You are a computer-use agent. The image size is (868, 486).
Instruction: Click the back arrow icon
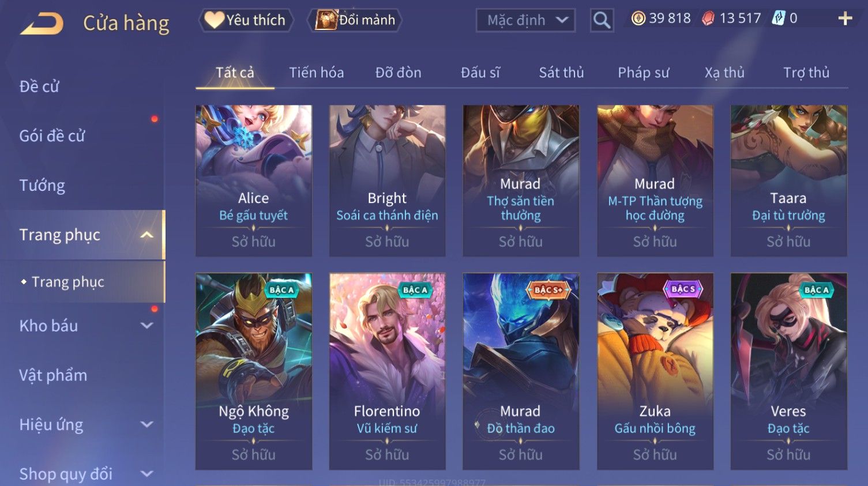pyautogui.click(x=42, y=24)
